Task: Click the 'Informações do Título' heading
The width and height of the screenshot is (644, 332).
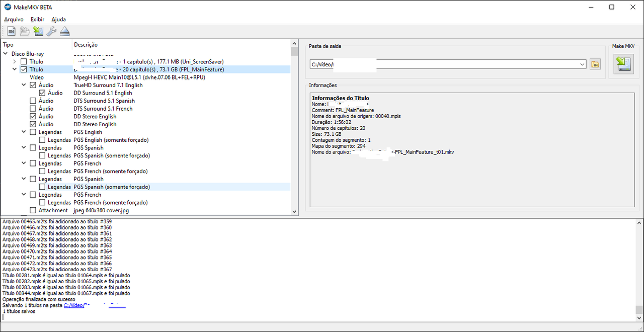Action: [x=341, y=98]
